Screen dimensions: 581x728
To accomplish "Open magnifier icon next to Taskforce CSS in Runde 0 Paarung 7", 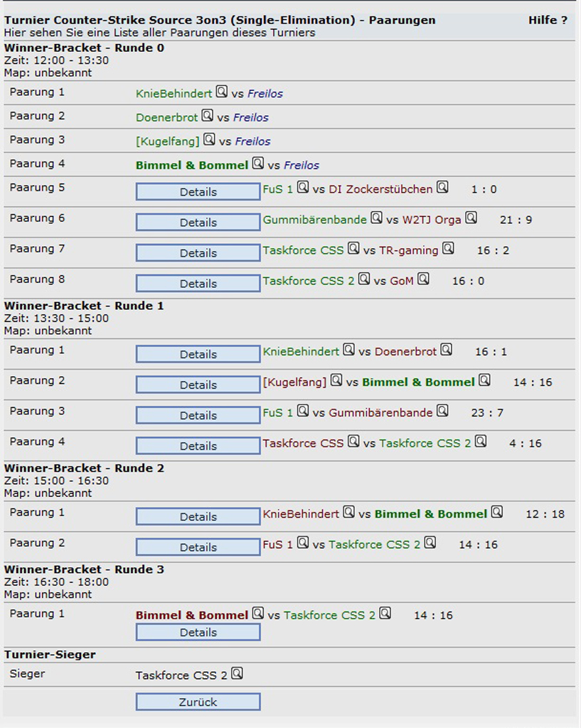I will coord(353,248).
